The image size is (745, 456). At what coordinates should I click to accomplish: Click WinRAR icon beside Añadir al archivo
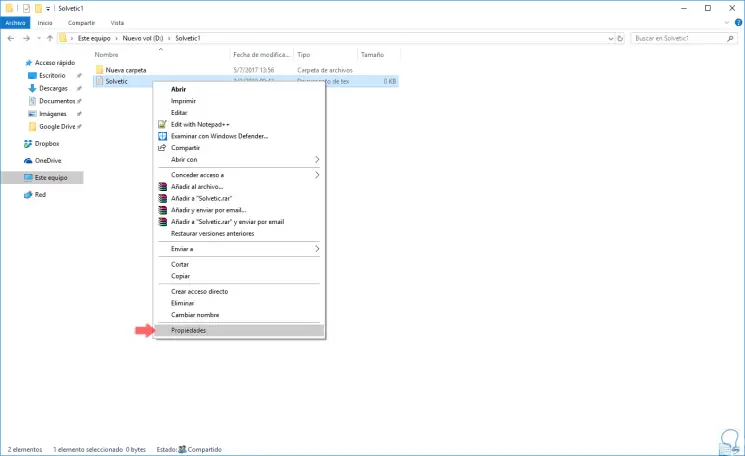click(162, 186)
